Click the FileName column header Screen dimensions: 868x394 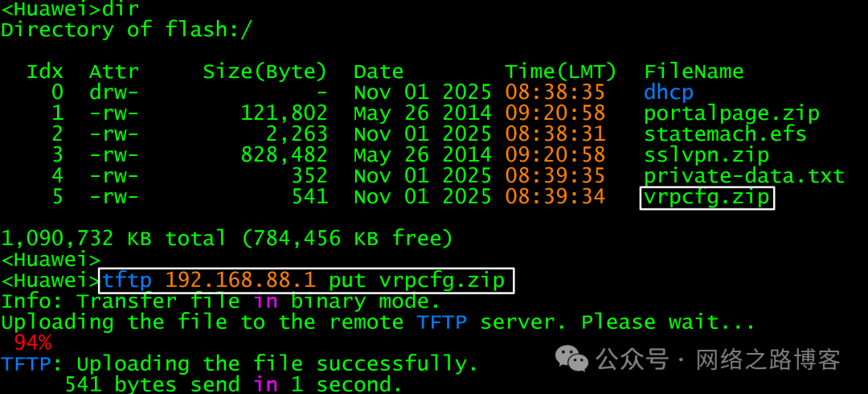pos(694,71)
